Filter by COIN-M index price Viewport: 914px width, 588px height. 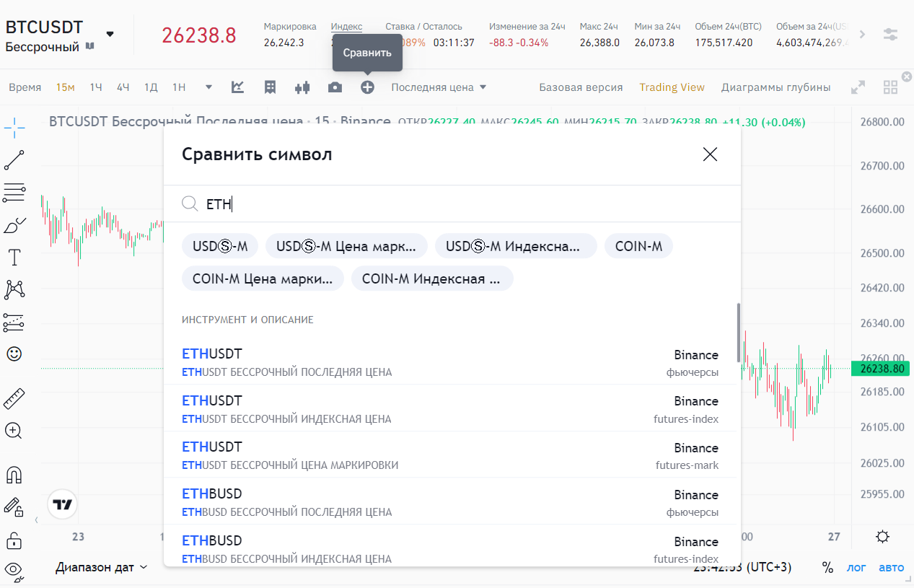[432, 278]
